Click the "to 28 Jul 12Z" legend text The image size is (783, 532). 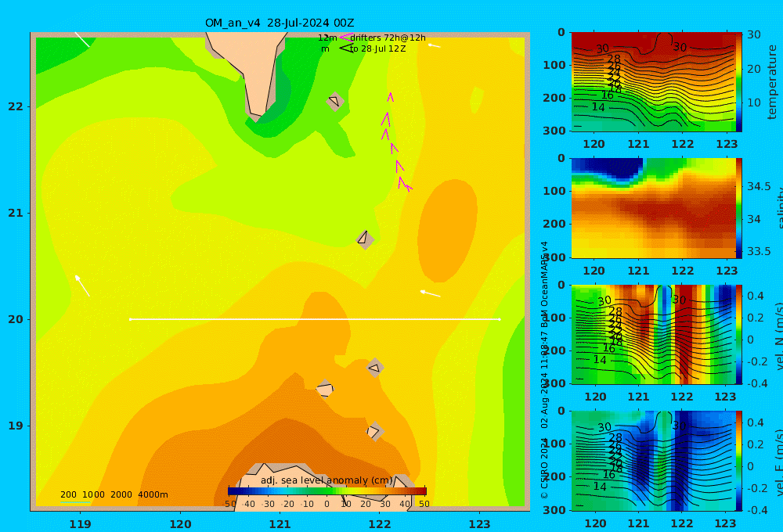tap(377, 49)
